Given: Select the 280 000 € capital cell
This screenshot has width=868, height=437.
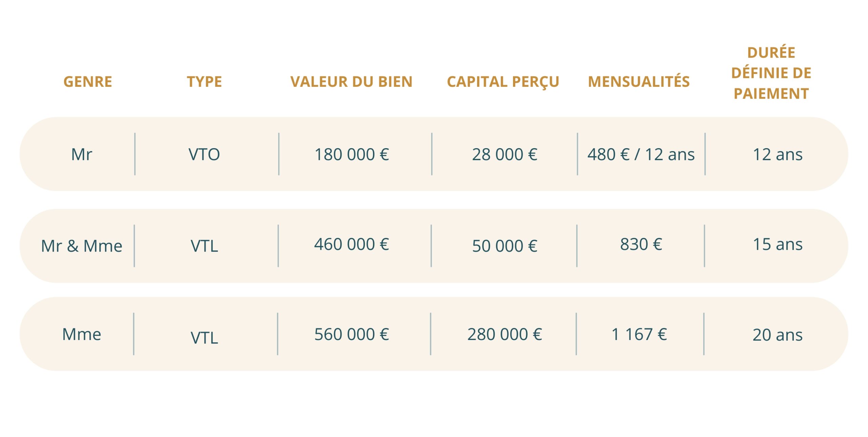Looking at the screenshot, I should [505, 335].
